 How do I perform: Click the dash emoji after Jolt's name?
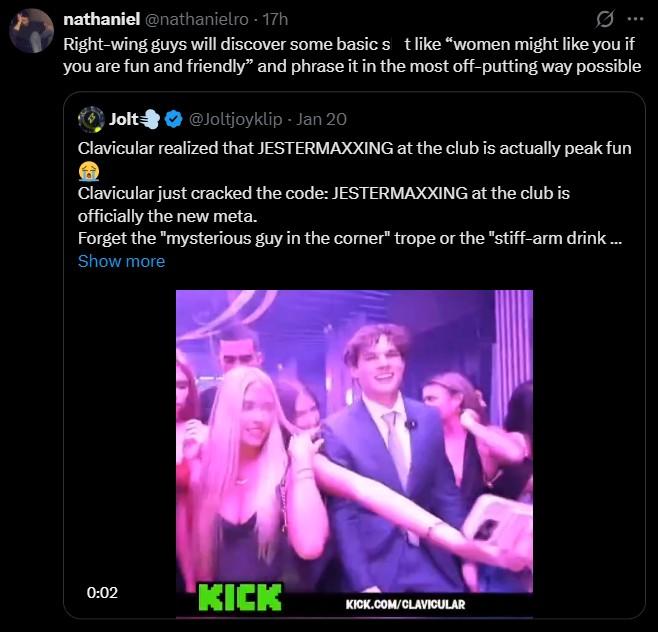(151, 119)
